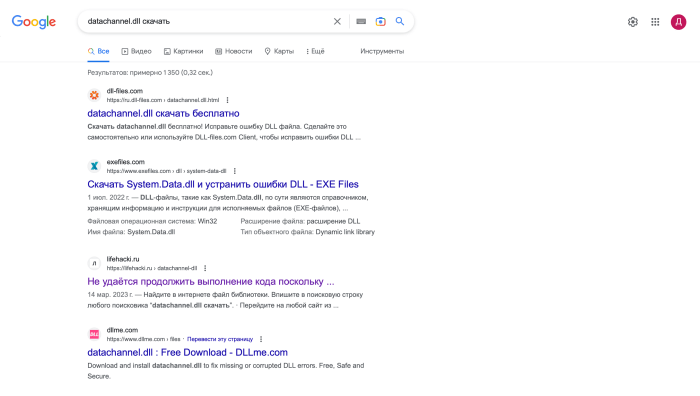Click dllme.com site name text
Screen dimensions: 700x396
[x=122, y=330]
